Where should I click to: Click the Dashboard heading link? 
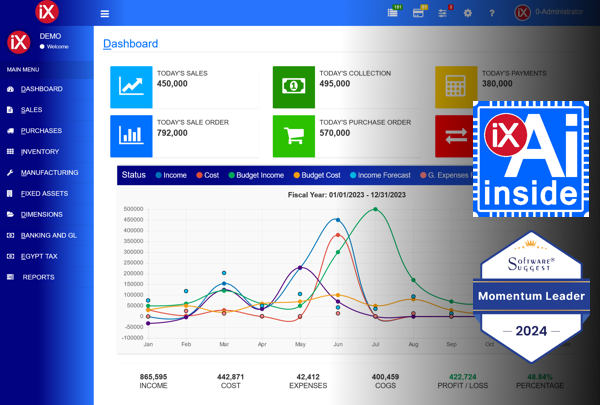pyautogui.click(x=130, y=44)
